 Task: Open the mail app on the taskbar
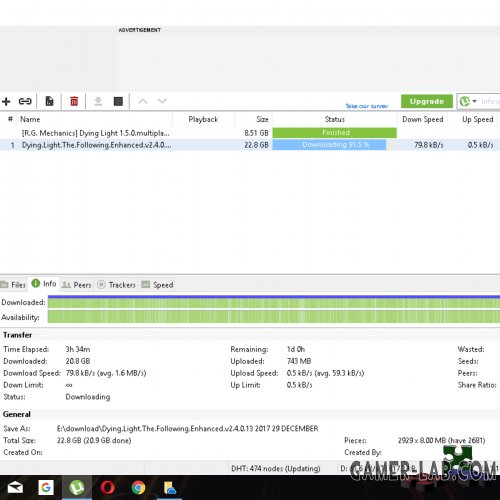click(15, 488)
